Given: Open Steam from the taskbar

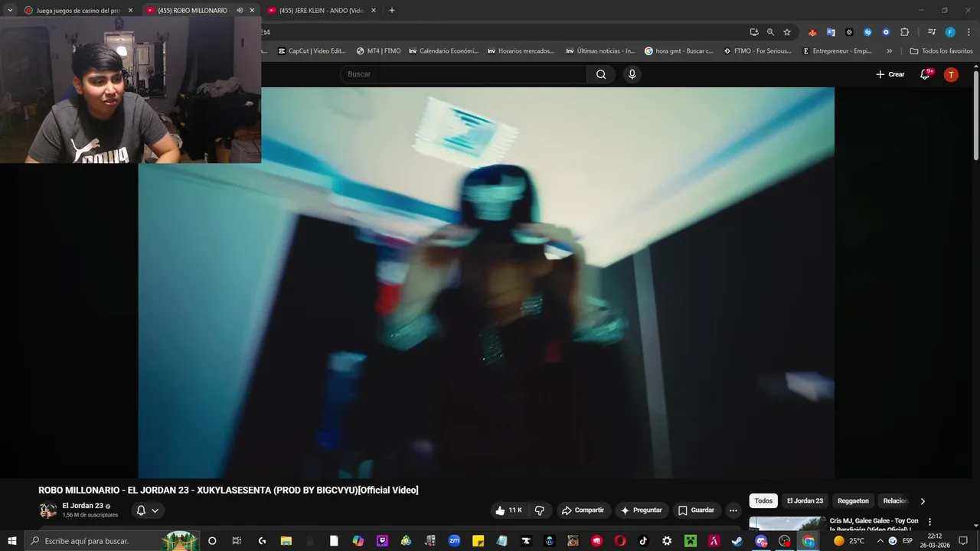Looking at the screenshot, I should click(737, 541).
